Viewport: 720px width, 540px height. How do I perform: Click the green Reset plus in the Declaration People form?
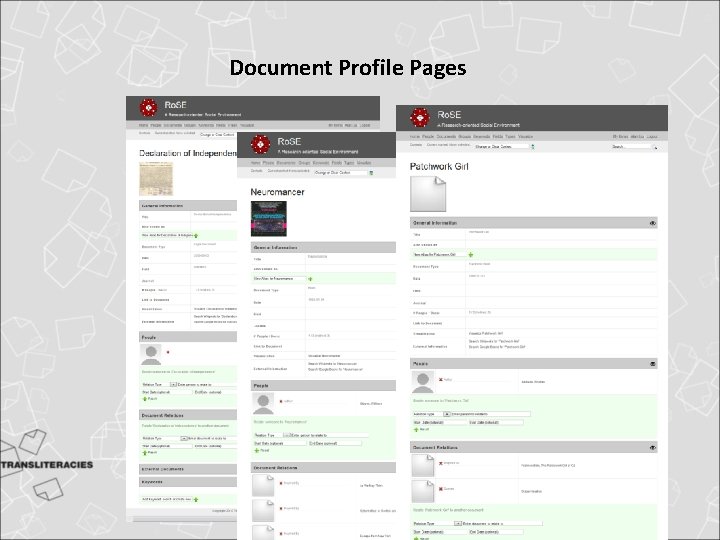[x=145, y=399]
